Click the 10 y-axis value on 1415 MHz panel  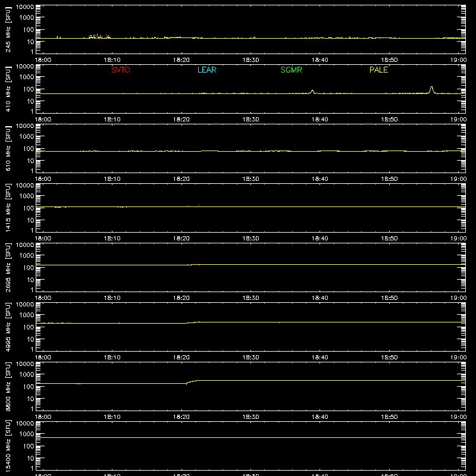click(x=30, y=220)
